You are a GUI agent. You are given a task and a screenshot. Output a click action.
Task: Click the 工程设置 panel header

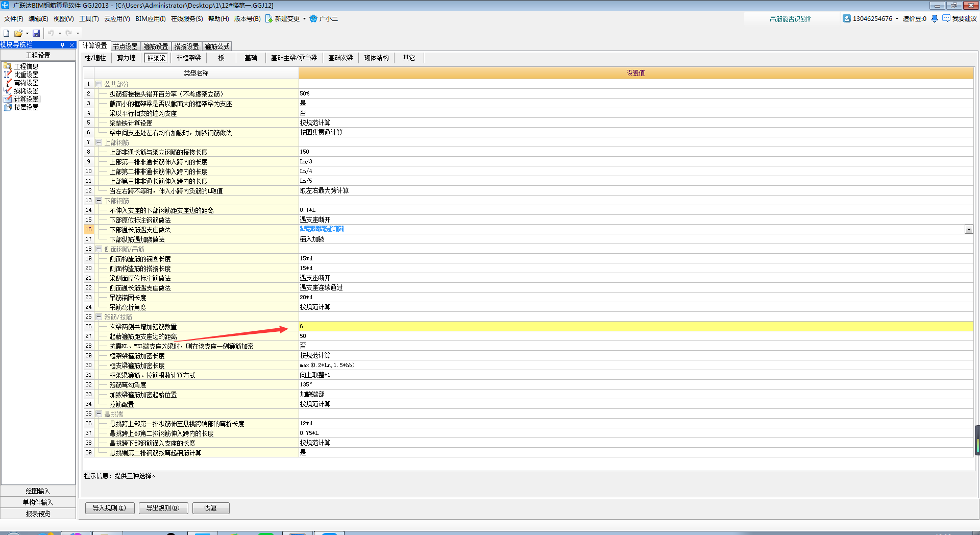(38, 55)
